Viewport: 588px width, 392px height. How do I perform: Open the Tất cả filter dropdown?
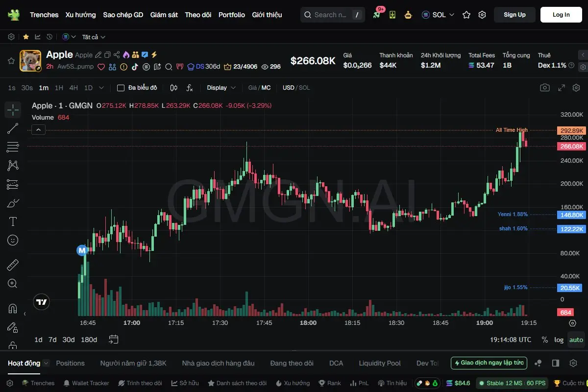pos(94,37)
